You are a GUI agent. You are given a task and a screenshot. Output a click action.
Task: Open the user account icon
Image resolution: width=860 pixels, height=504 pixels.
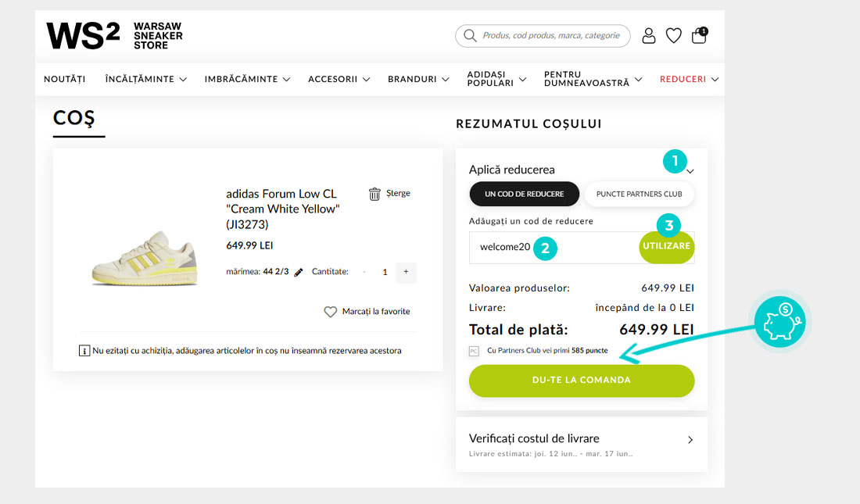(649, 35)
